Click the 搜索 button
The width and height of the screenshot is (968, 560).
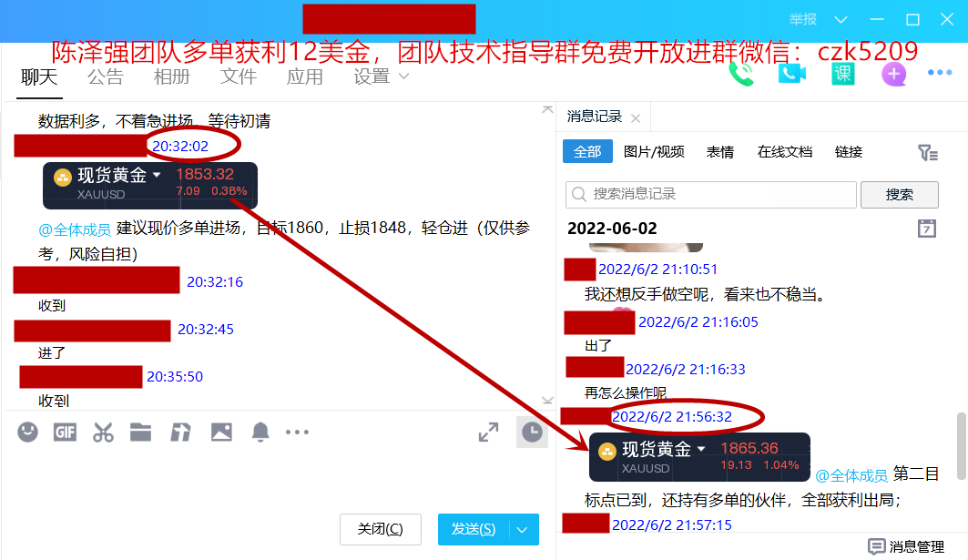click(x=900, y=195)
